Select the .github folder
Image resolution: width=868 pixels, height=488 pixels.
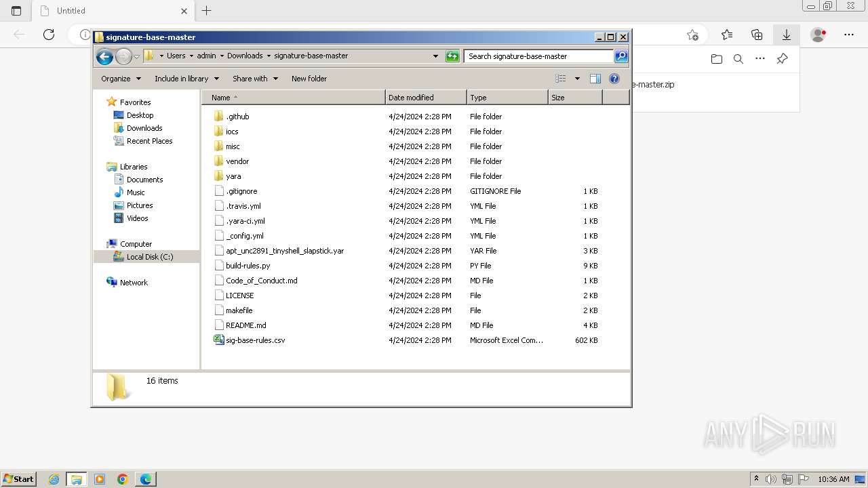coord(237,117)
